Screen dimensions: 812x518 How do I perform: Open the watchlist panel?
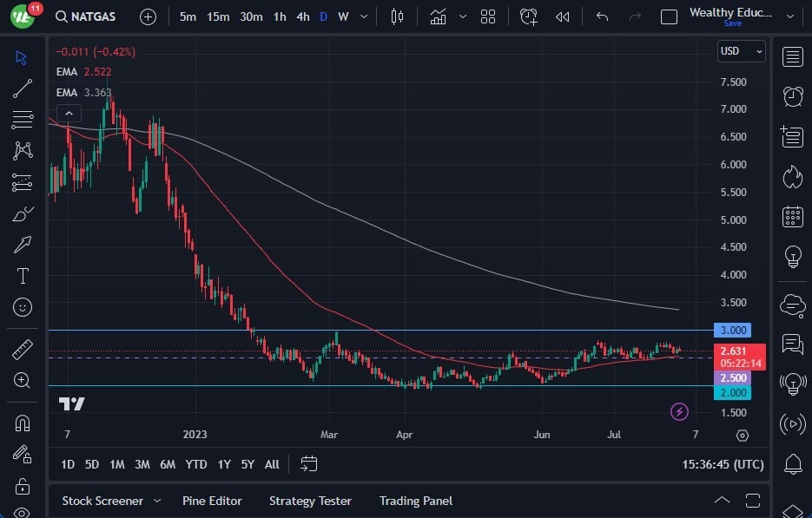pos(792,57)
